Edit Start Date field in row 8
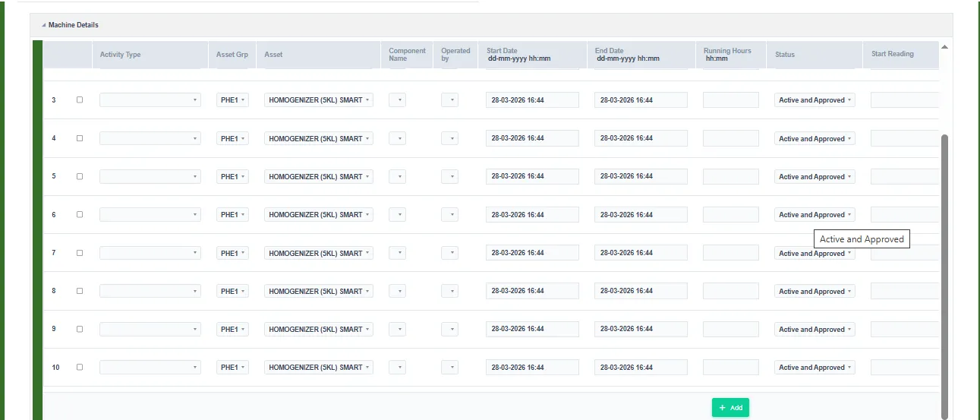Screen dimensions: 980x420 (x=532, y=291)
